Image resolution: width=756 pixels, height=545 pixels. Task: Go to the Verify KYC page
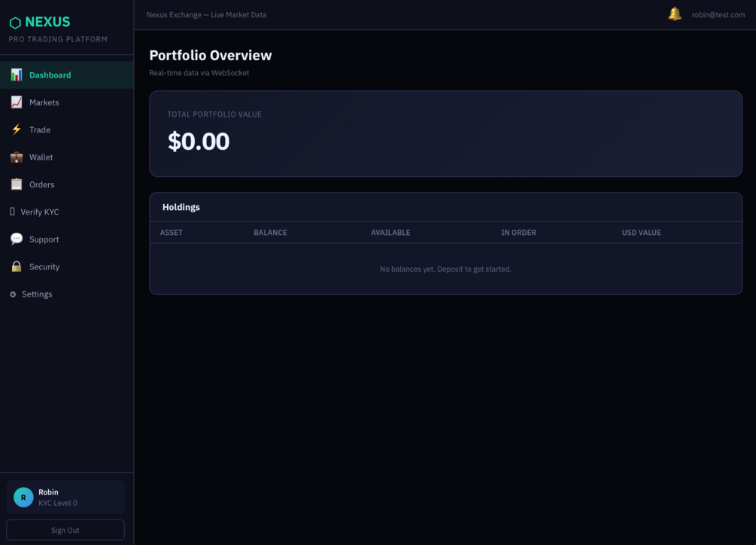67,212
